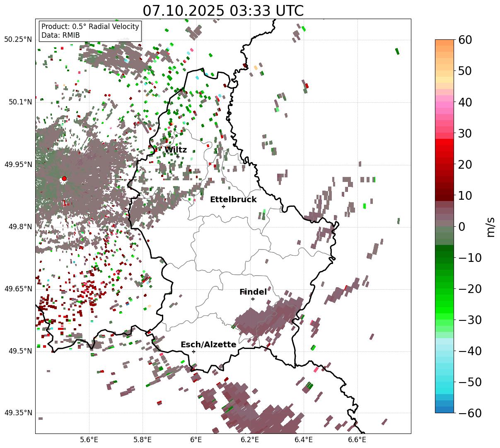Viewport: 500px width, 448px height.
Task: Click the Ettelbruck city label
Action: 233,200
